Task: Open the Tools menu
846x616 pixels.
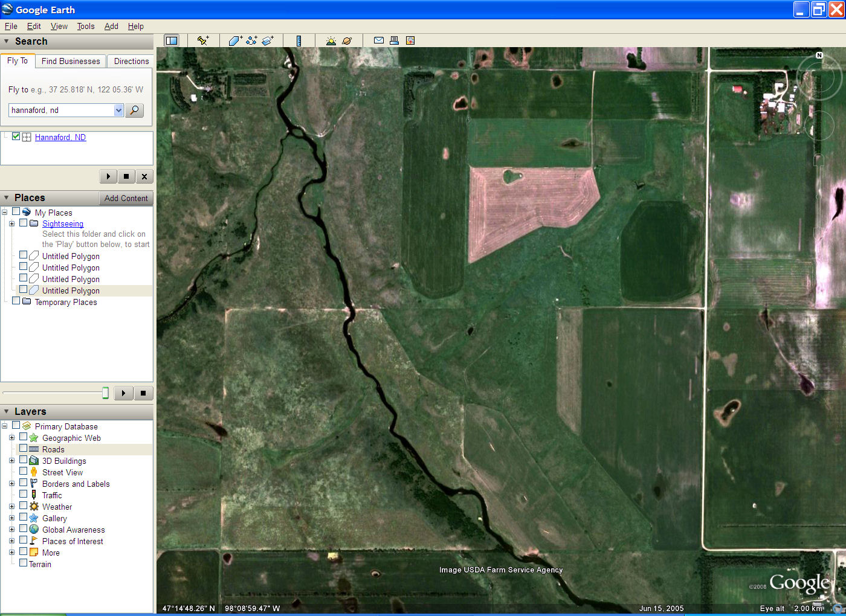Action: tap(86, 26)
